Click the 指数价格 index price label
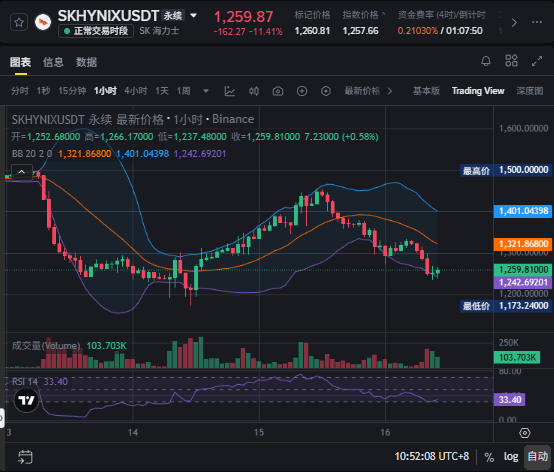This screenshot has height=472, width=554. [x=360, y=15]
